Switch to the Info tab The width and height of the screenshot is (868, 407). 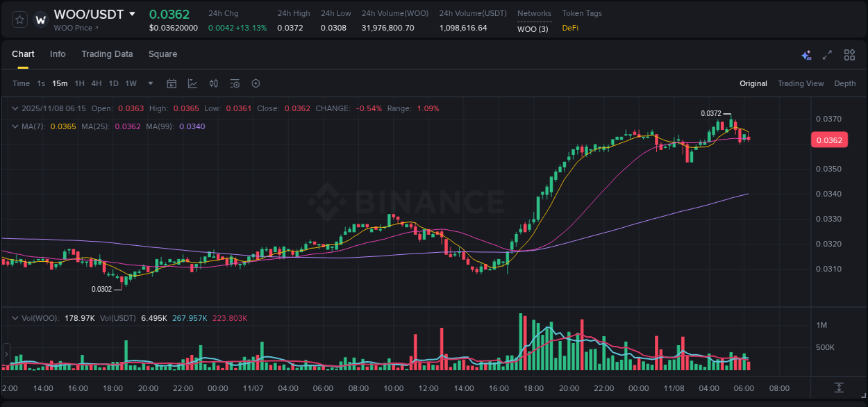(x=58, y=54)
